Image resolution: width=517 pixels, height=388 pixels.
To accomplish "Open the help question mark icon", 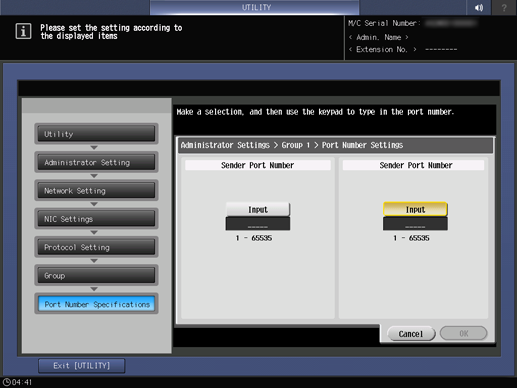I will point(504,7).
